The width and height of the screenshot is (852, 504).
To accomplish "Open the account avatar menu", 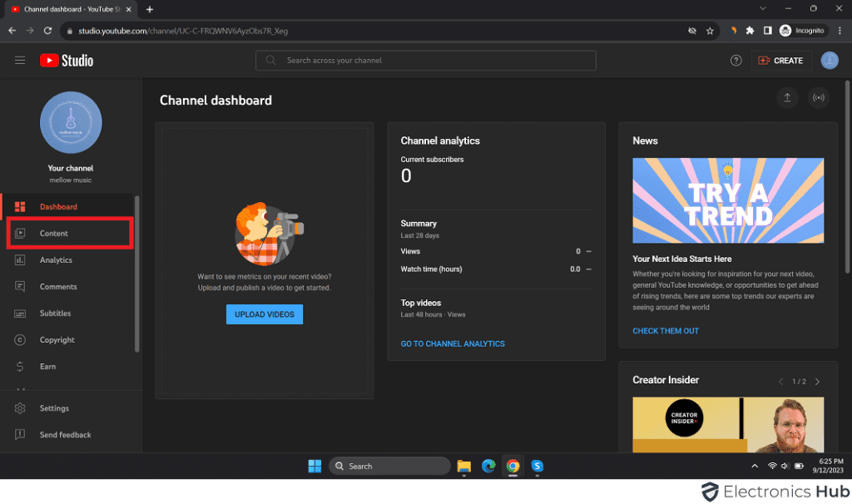I will [829, 60].
